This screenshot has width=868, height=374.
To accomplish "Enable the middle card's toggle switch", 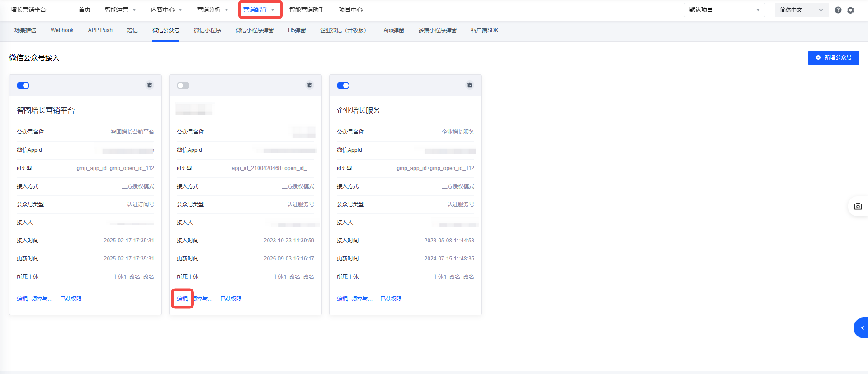I will coord(183,85).
